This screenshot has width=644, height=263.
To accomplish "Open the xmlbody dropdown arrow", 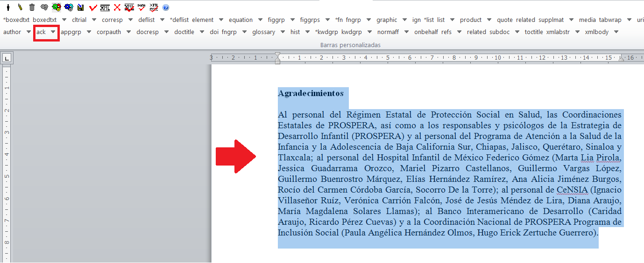I will [x=616, y=32].
